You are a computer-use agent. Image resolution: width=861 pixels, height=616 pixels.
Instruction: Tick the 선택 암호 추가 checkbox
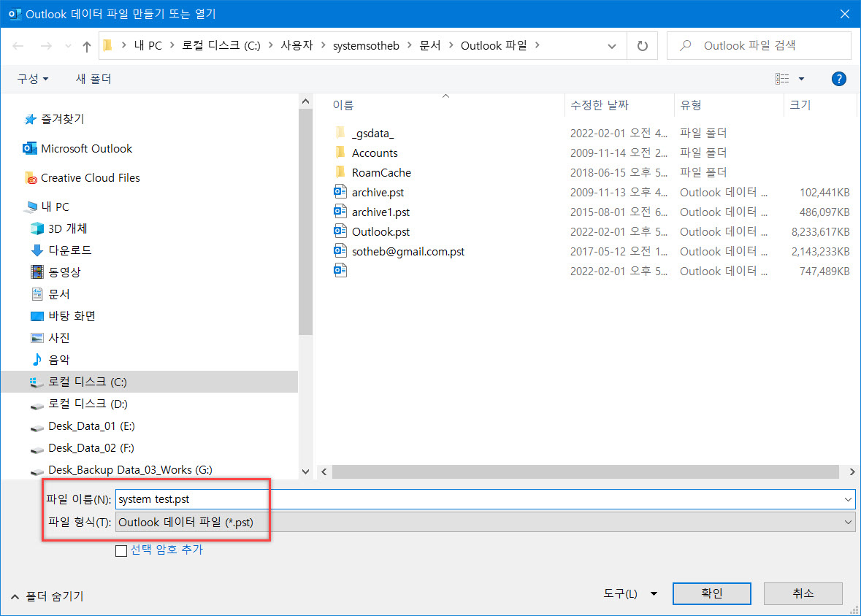pyautogui.click(x=121, y=550)
